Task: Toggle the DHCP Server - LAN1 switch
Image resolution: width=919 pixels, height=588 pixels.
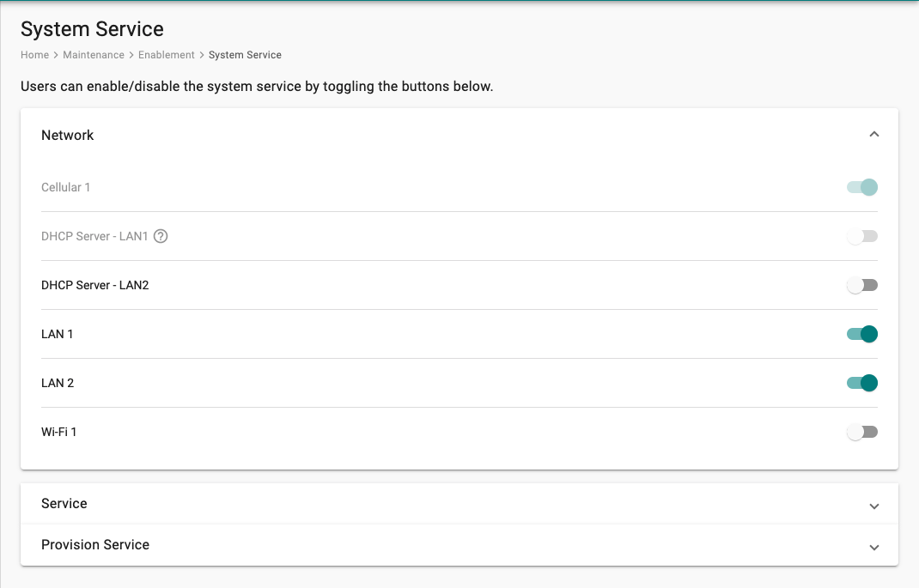Action: coord(862,236)
